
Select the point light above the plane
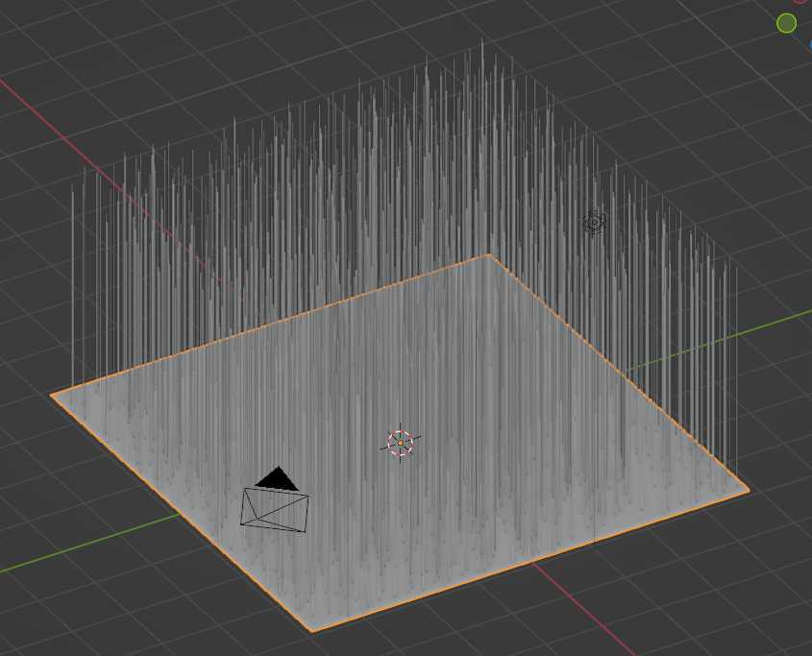click(594, 222)
